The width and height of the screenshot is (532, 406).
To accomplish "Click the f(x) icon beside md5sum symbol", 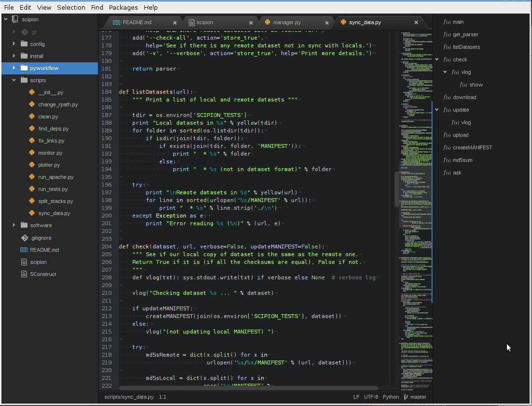I will click(x=447, y=160).
